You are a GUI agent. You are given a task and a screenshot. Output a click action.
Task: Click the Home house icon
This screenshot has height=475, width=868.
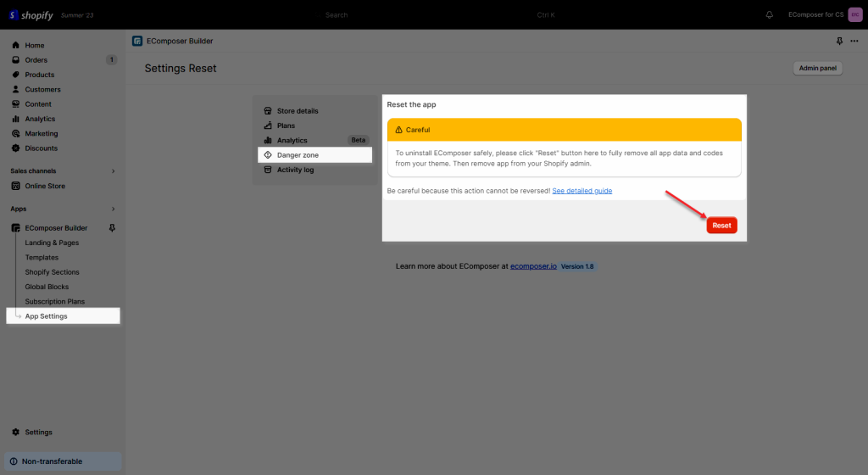(x=15, y=46)
